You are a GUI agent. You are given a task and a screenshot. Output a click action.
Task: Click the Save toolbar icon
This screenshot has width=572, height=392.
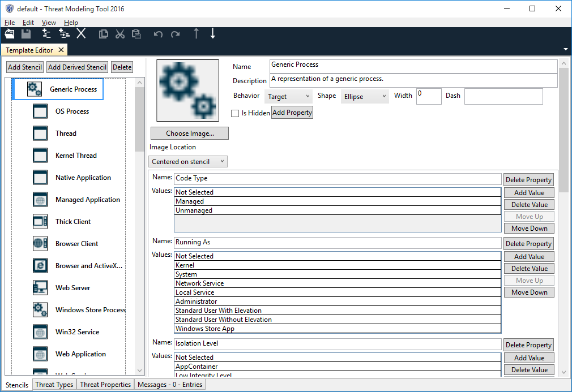26,34
